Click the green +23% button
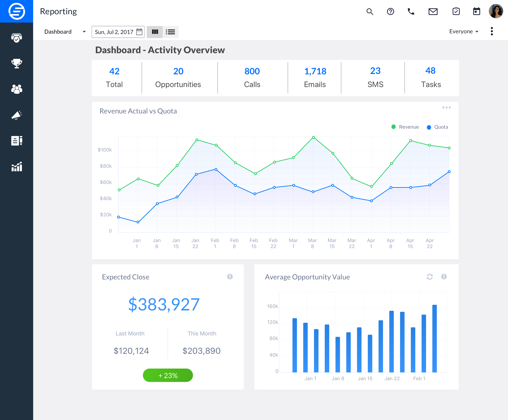This screenshot has height=420, width=508. click(x=168, y=375)
